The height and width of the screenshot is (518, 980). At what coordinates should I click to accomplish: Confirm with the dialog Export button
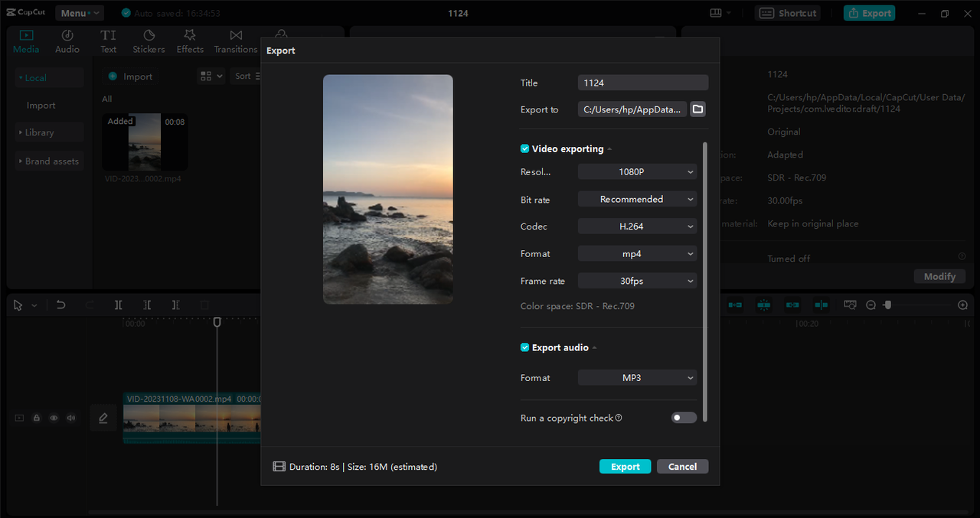click(626, 467)
